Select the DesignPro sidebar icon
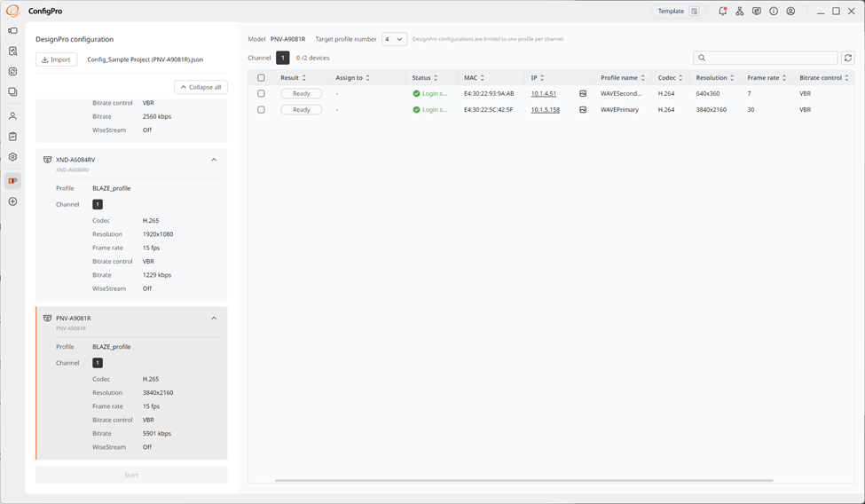865x504 pixels. click(x=12, y=181)
